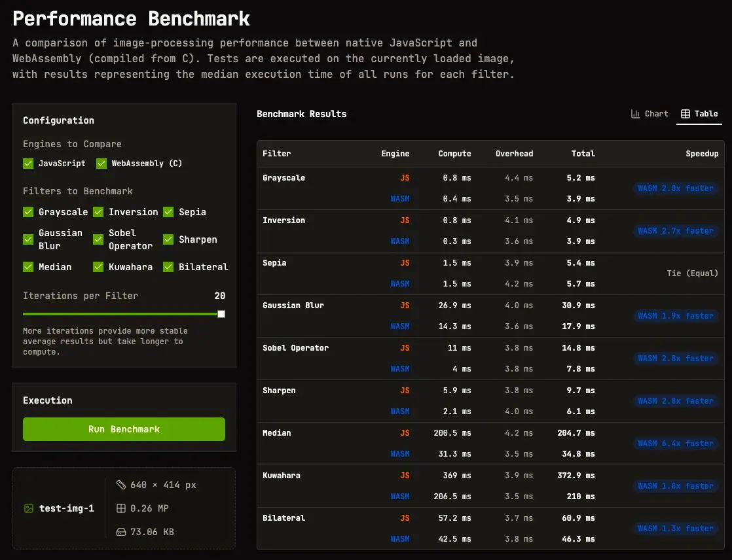The image size is (732, 560).
Task: Click the WASM 6.4x faster badge
Action: 676,444
